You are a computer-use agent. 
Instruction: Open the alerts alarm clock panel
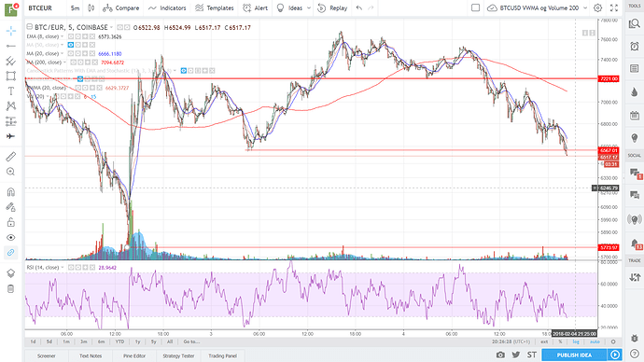point(634,46)
